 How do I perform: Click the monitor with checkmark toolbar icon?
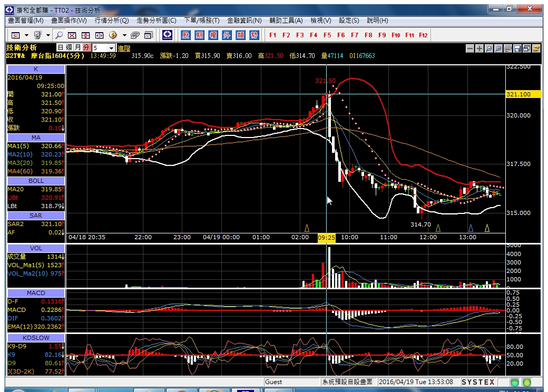37,35
